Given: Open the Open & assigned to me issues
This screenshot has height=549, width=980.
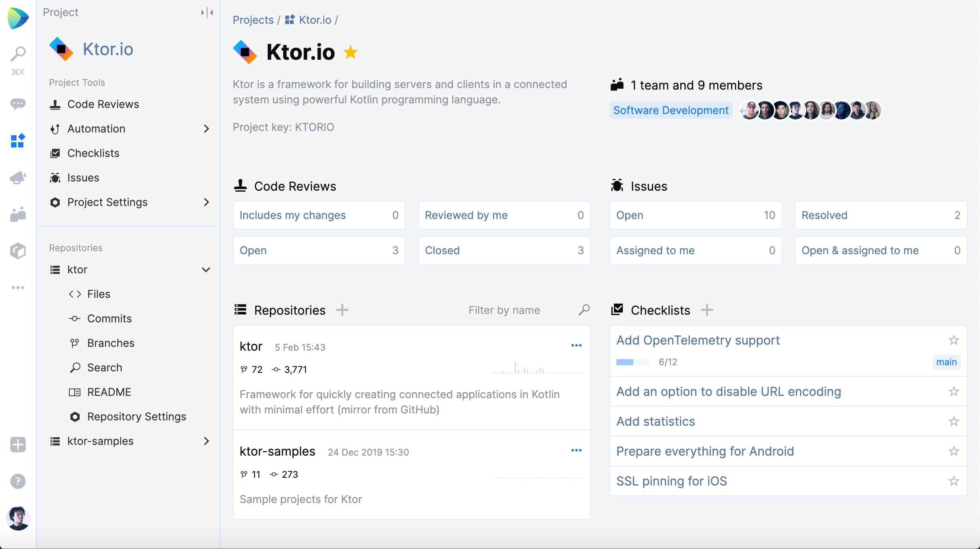Looking at the screenshot, I should (881, 250).
